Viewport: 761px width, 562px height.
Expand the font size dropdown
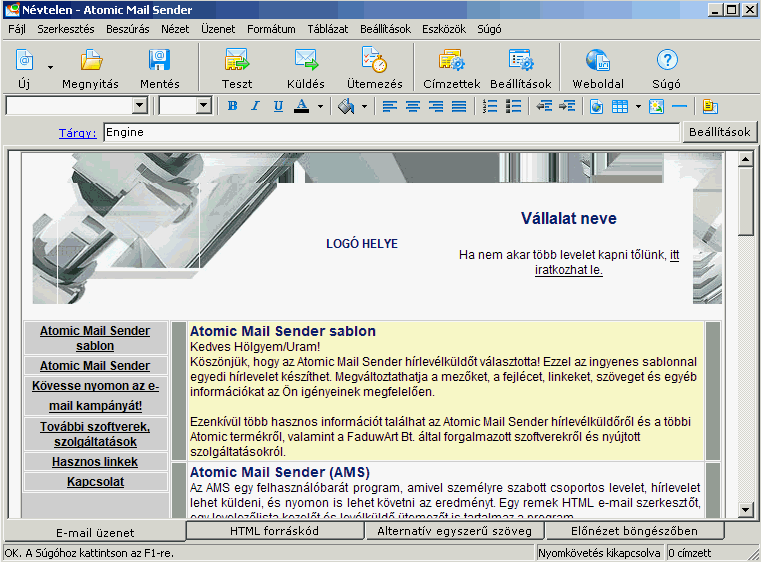point(203,106)
